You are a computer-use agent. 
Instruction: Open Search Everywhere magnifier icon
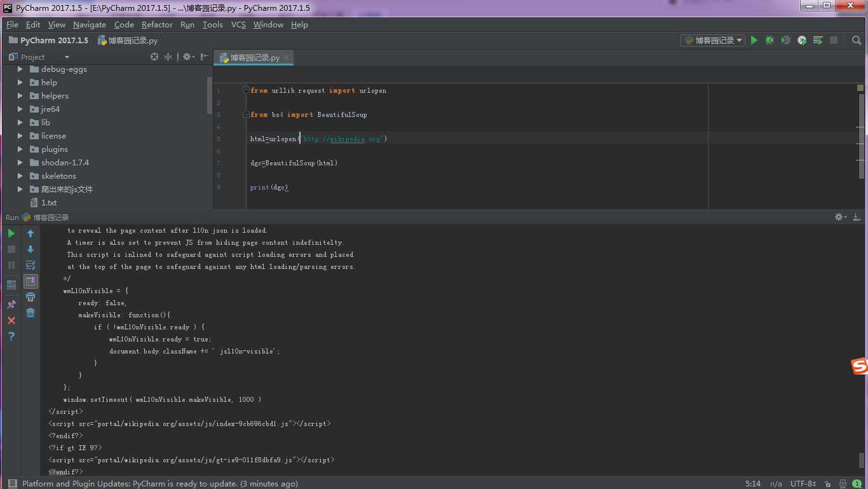point(857,40)
